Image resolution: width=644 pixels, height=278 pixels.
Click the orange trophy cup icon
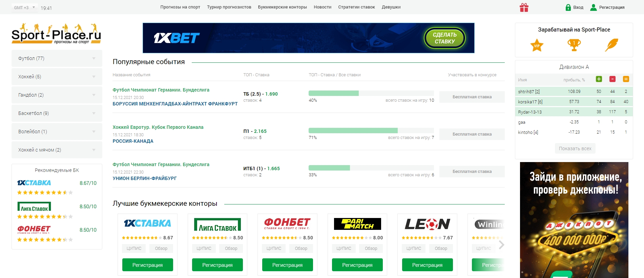pos(574,45)
